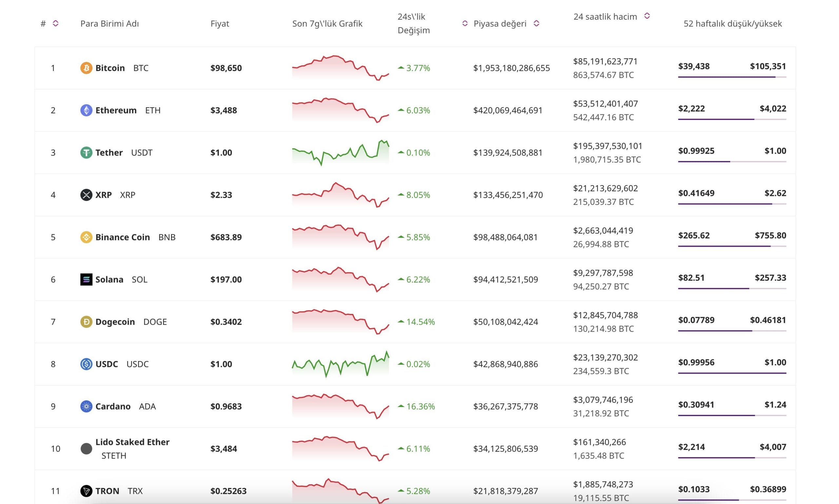Click the 52 haftalık düşük/yüksek header
Image resolution: width=839 pixels, height=504 pixels.
click(733, 24)
